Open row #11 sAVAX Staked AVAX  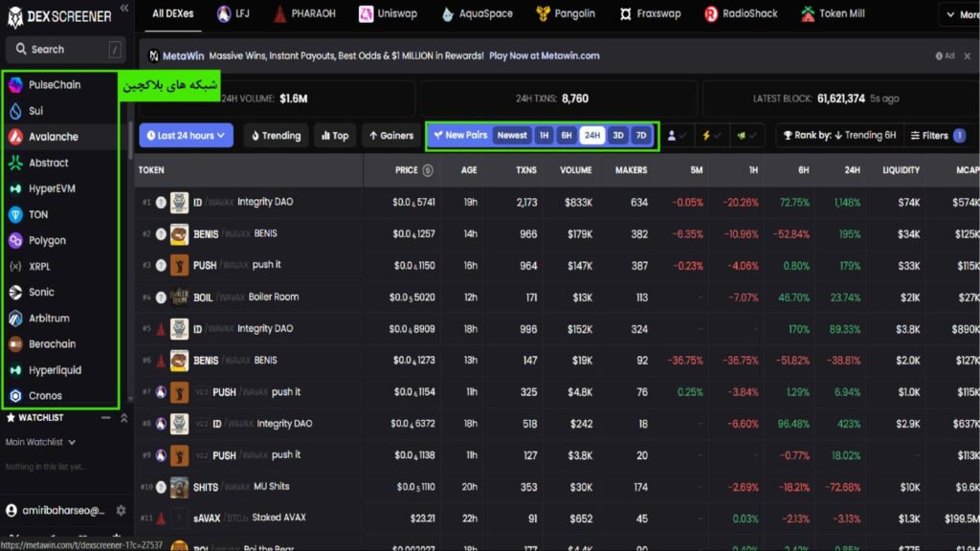coord(557,518)
